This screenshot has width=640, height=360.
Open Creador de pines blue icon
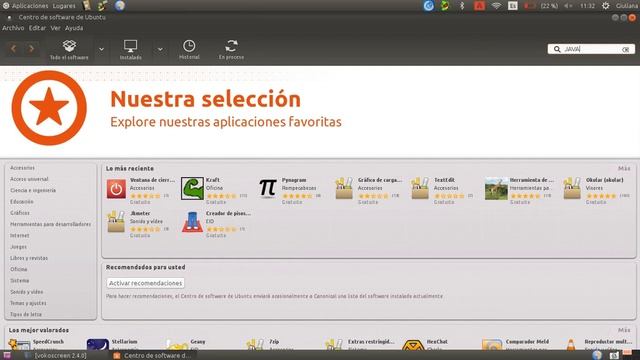[192, 222]
